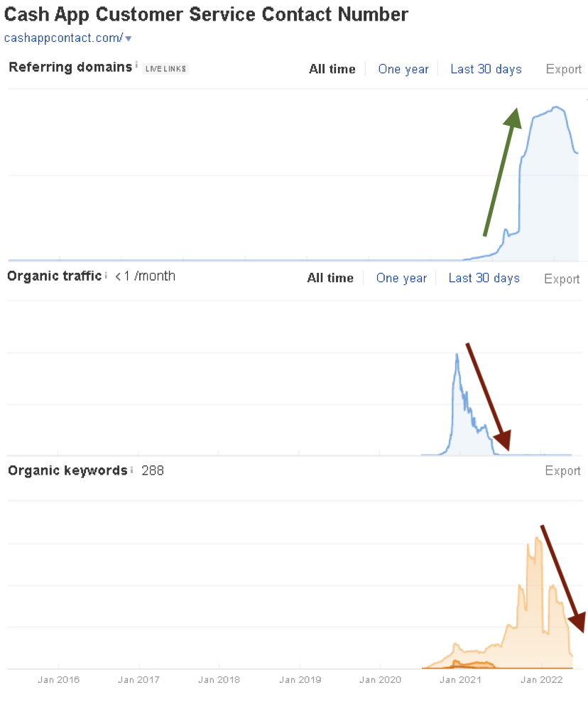Click the LIVE LINKS badge
Image resolution: width=588 pixels, height=702 pixels.
coord(165,68)
